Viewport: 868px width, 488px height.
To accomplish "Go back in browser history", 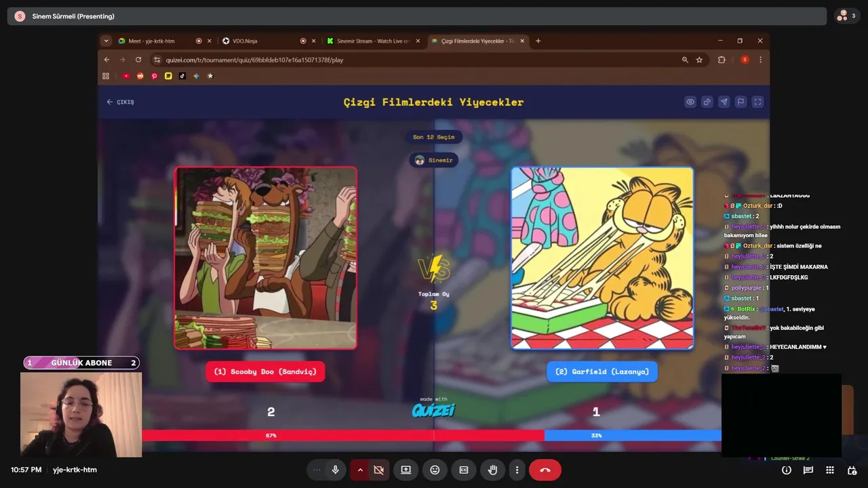I will [x=106, y=60].
